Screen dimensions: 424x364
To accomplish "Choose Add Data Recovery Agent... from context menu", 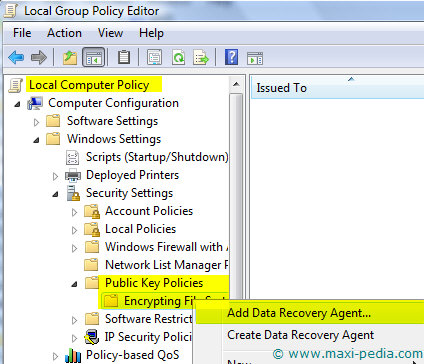I will click(310, 313).
